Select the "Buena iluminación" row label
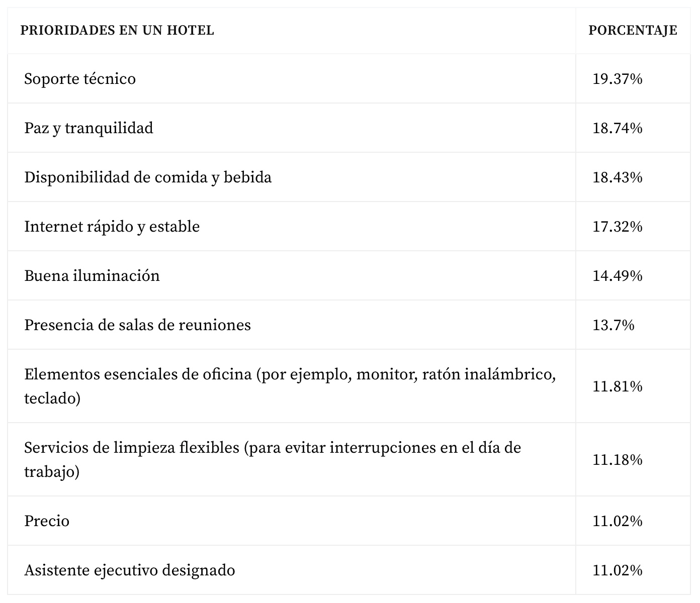Viewport: 700px width, 603px height. (x=92, y=276)
